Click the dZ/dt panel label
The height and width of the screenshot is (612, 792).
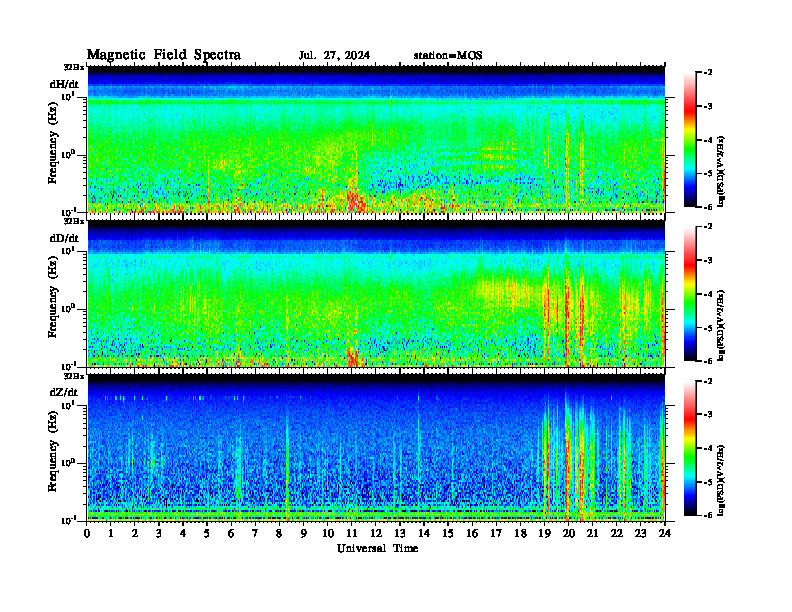pos(64,392)
